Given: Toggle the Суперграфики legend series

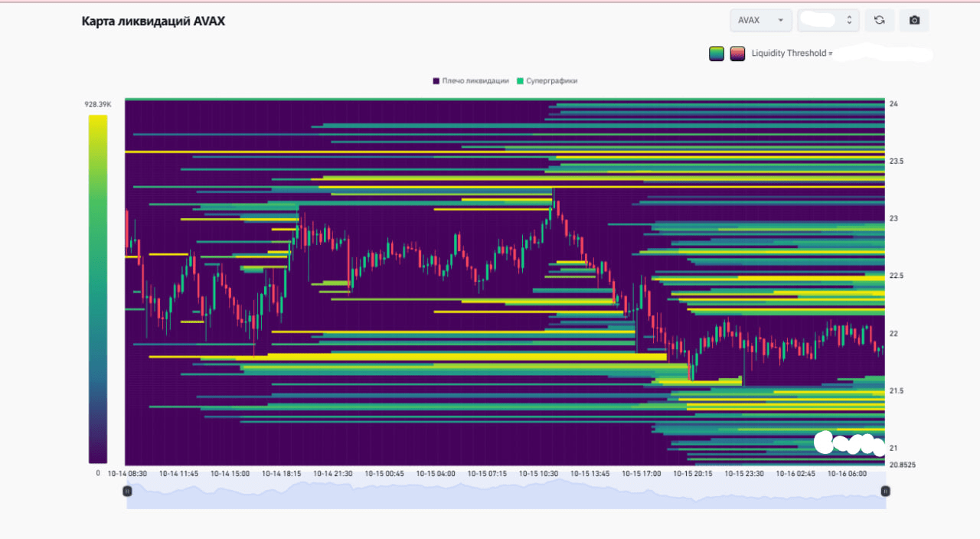Looking at the screenshot, I should click(547, 80).
